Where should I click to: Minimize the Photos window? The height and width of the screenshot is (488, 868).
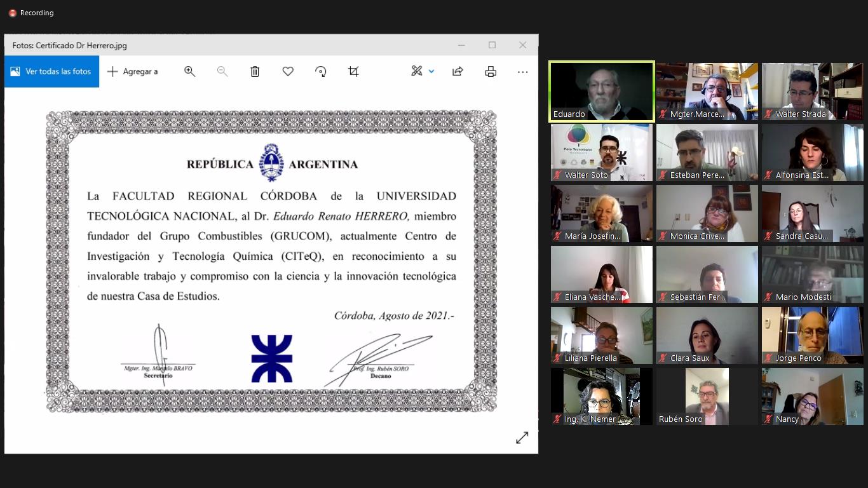462,45
